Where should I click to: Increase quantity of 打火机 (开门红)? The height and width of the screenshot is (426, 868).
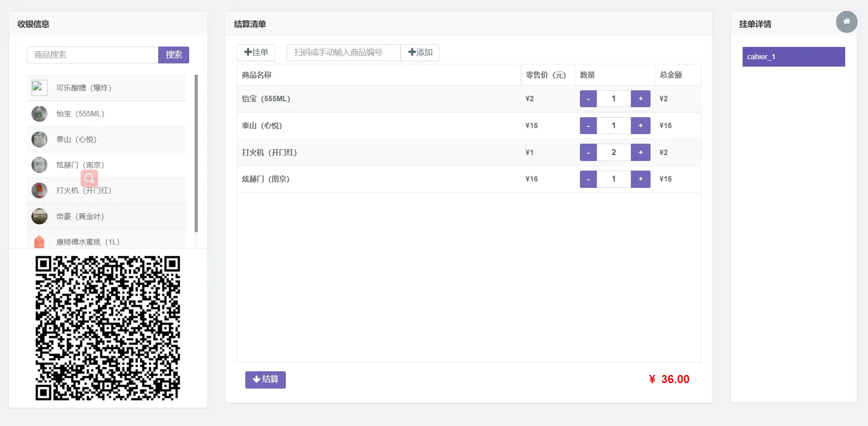tap(641, 152)
